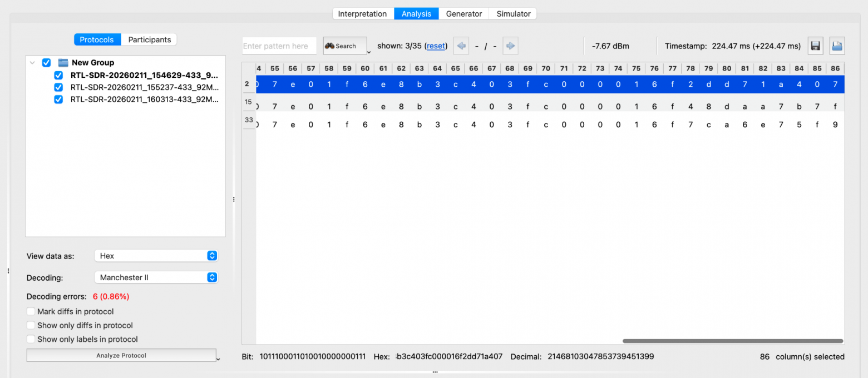Click the save protocol floppy disk icon
This screenshot has height=378, width=868.
[816, 46]
